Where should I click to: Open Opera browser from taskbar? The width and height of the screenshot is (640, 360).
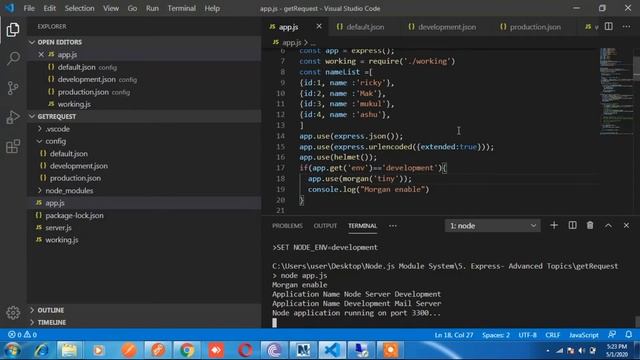[x=245, y=350]
